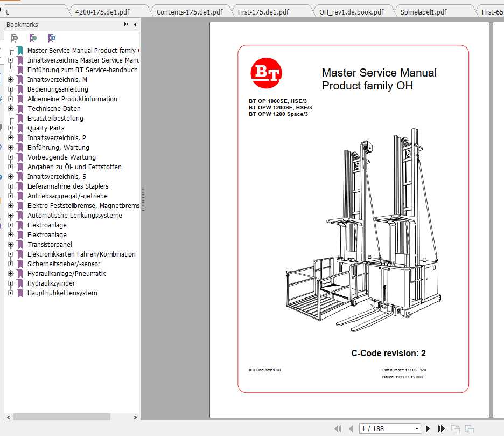This screenshot has width=504, height=436.
Task: Click the Master Service Manual page heading
Action: 379,79
